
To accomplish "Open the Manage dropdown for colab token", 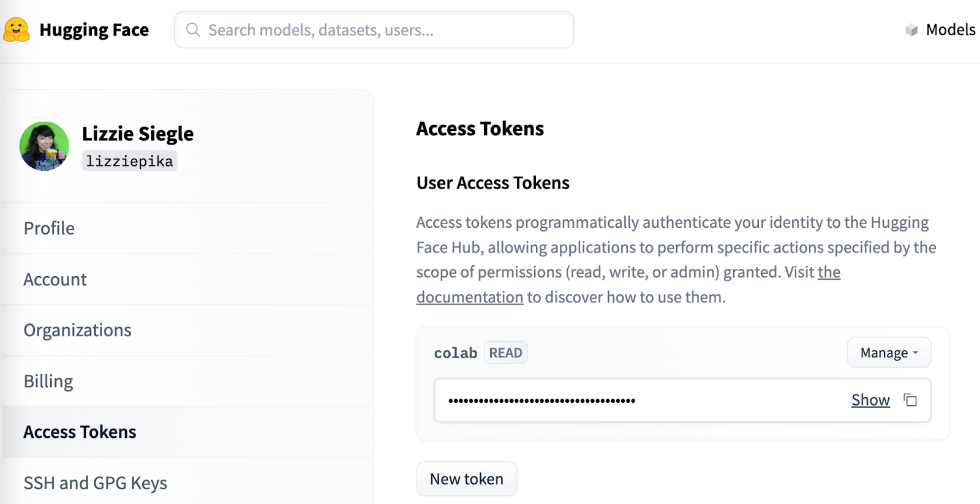I will coord(889,353).
